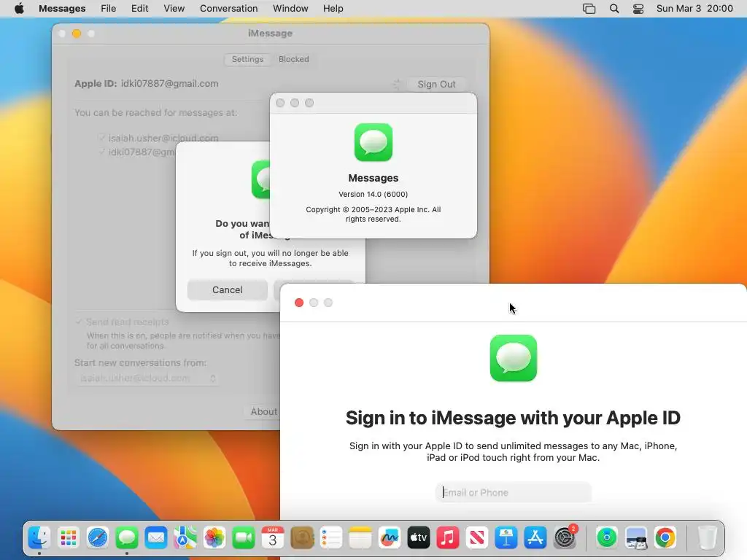Viewport: 747px width, 560px height.
Task: Click Sign Out in iMessage settings
Action: tap(436, 85)
